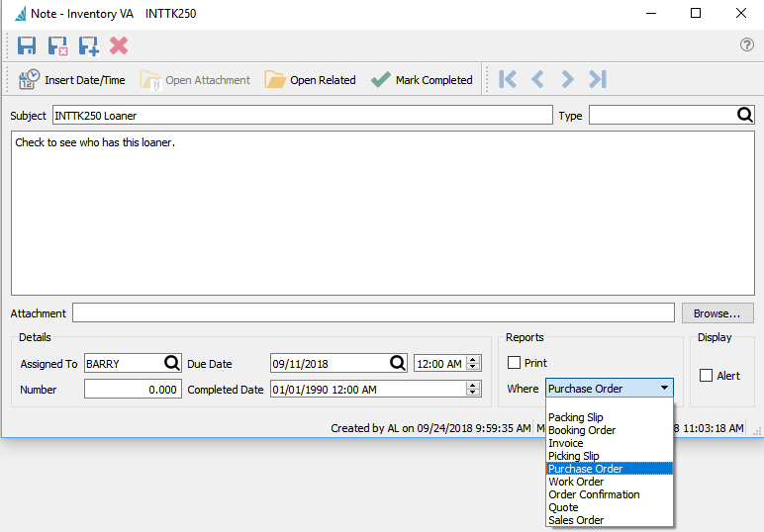Image resolution: width=764 pixels, height=532 pixels.
Task: Click Insert Date/Time toolbar button
Action: coord(71,80)
